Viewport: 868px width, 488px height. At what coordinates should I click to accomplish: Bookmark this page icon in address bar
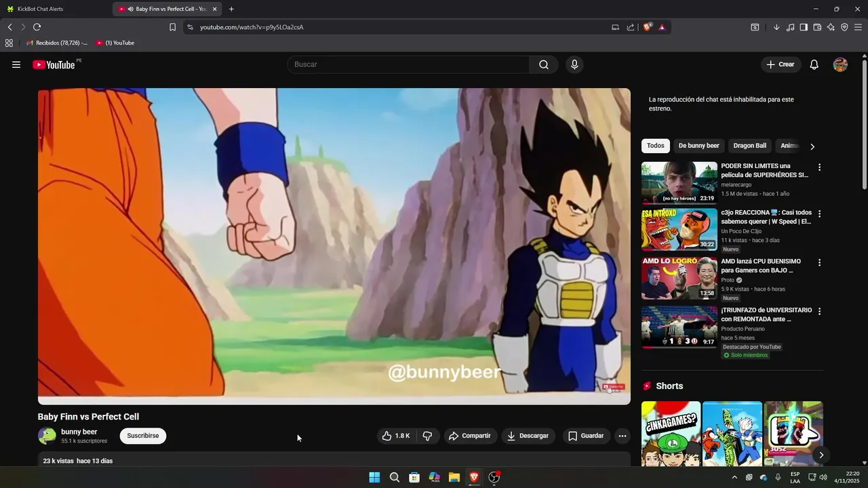pos(172,27)
